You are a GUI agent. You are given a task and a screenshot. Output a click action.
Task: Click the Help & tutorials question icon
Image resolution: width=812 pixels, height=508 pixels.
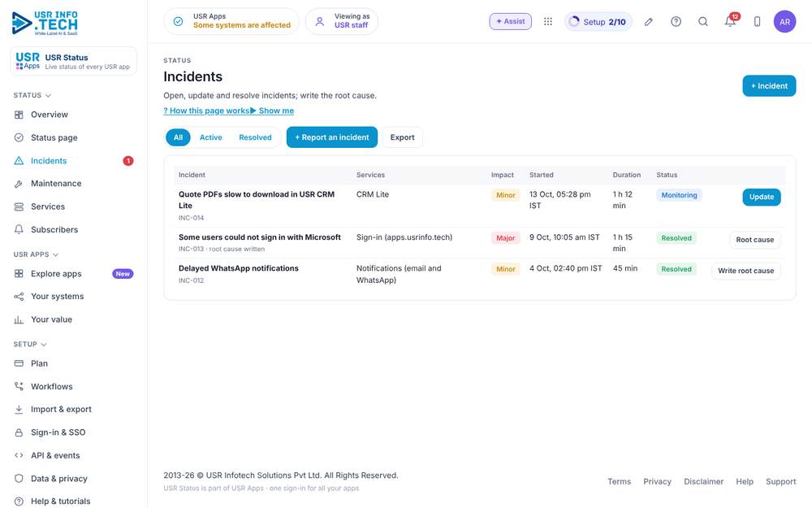pyautogui.click(x=19, y=501)
